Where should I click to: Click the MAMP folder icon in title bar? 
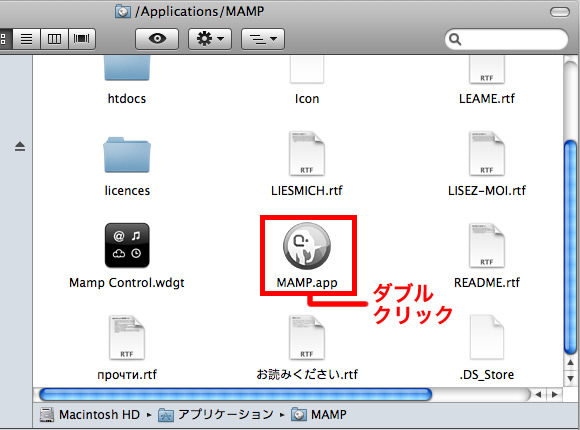[x=122, y=11]
